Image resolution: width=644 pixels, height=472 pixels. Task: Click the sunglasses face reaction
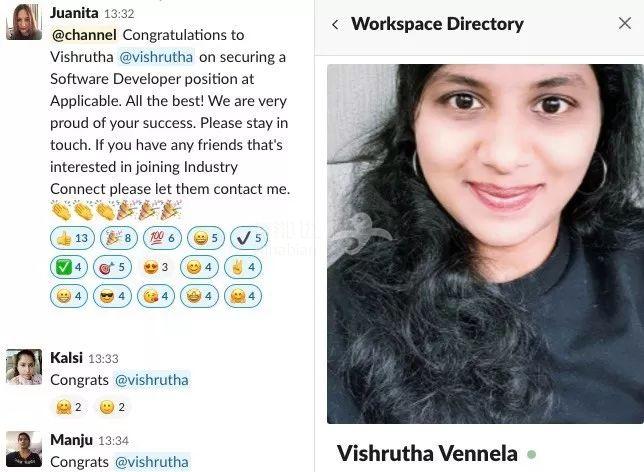tap(113, 296)
